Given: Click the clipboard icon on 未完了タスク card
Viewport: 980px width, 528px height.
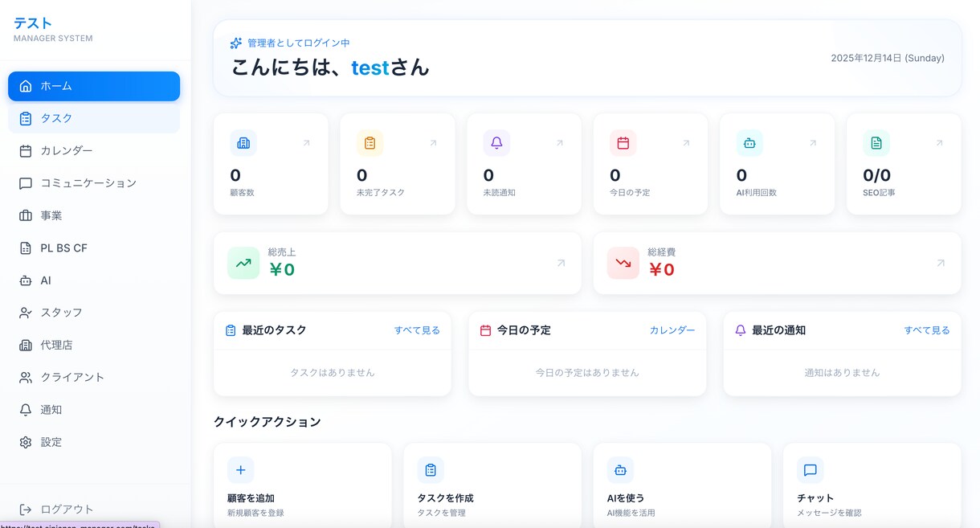Looking at the screenshot, I should (370, 143).
